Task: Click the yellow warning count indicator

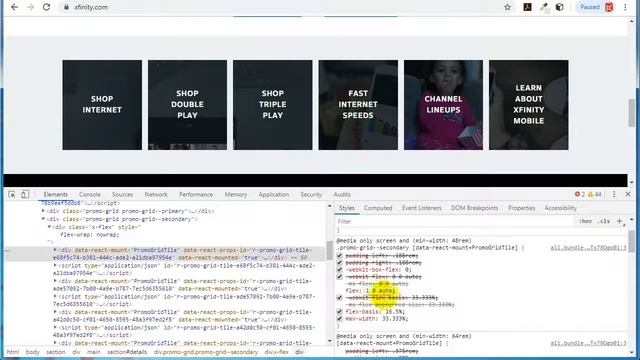Action: [x=595, y=194]
